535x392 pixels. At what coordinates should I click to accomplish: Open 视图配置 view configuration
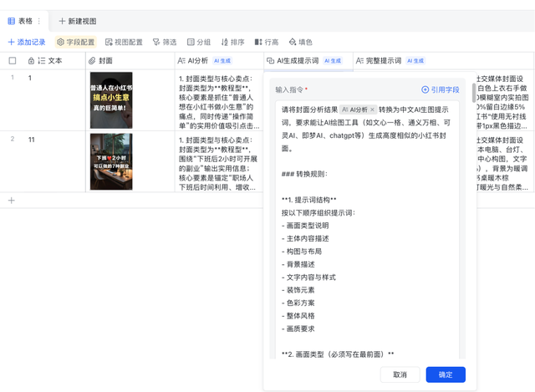[123, 42]
